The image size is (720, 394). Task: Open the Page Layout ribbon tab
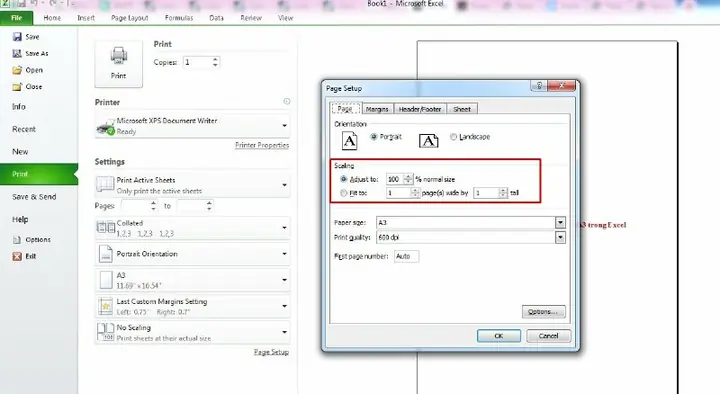point(129,18)
